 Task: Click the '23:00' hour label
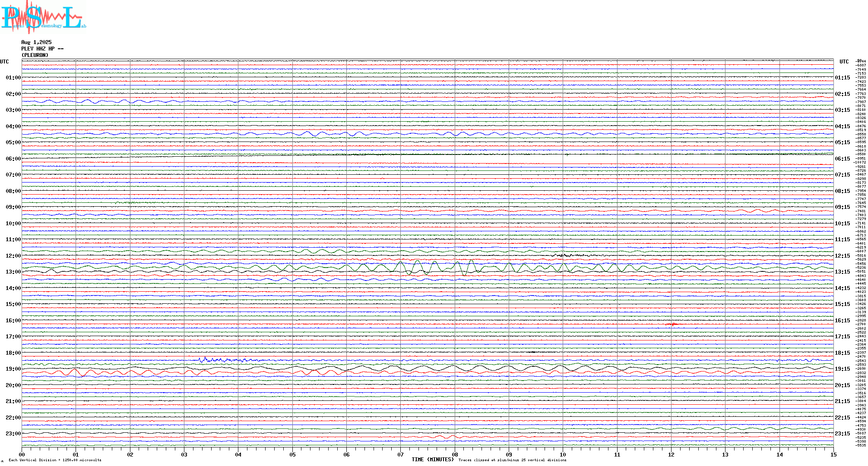tap(13, 434)
